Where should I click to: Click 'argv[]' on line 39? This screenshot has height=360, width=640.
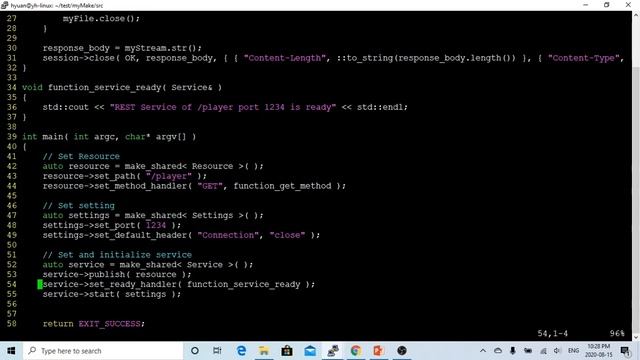[x=171, y=137]
